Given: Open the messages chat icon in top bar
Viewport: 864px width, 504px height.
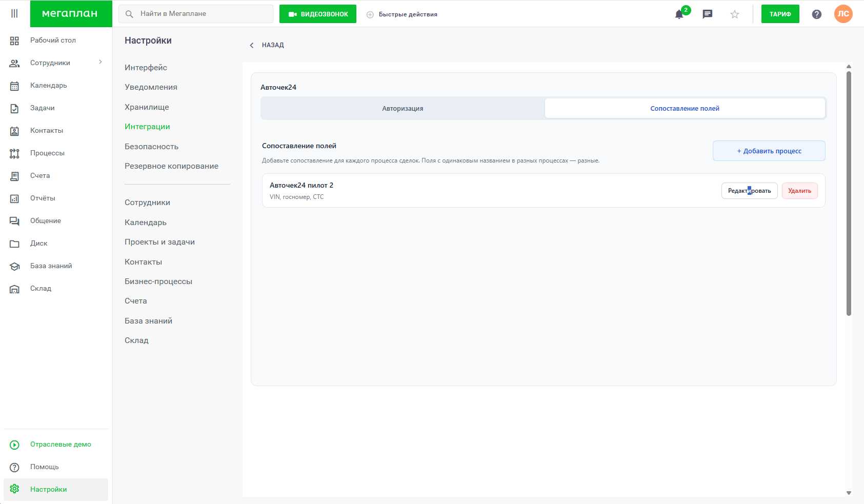Looking at the screenshot, I should click(708, 14).
